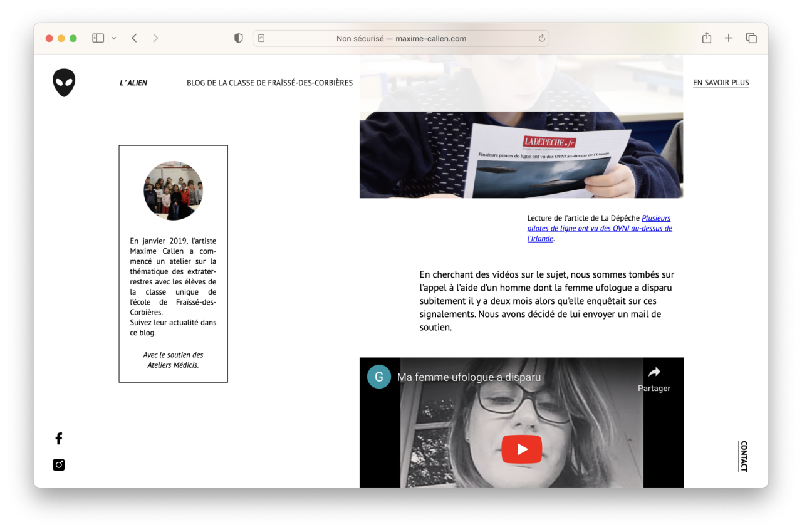Toggle the Safari sidebar

(98, 38)
